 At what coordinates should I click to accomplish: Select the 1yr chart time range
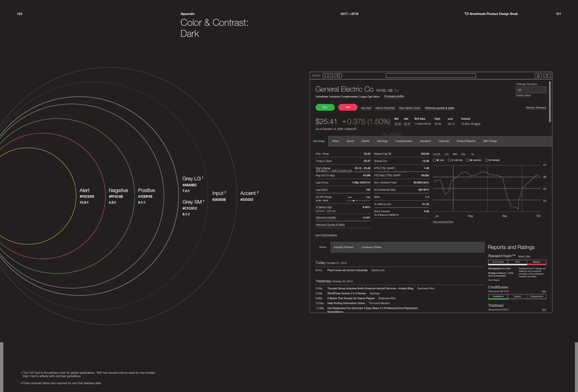click(473, 154)
